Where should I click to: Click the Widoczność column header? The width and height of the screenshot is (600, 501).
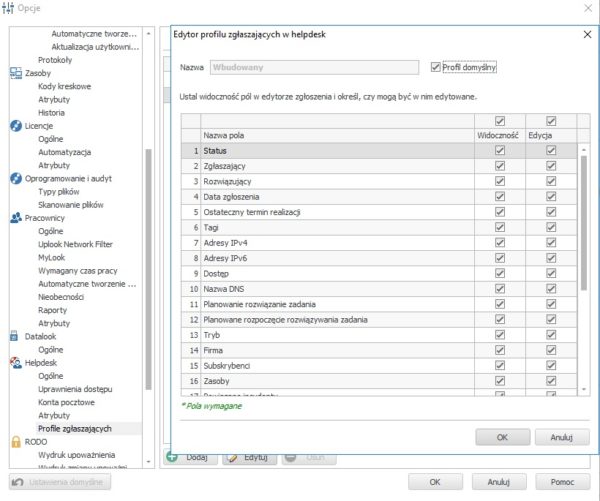(x=500, y=135)
